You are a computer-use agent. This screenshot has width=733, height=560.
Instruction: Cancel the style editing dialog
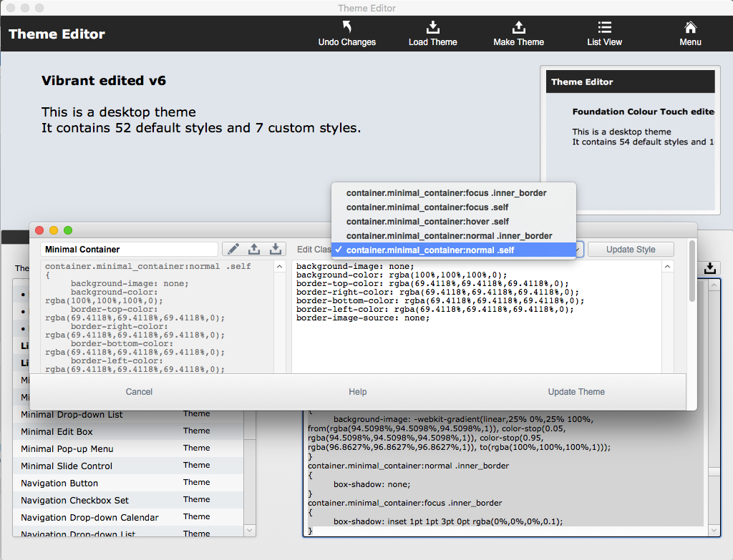click(x=139, y=392)
